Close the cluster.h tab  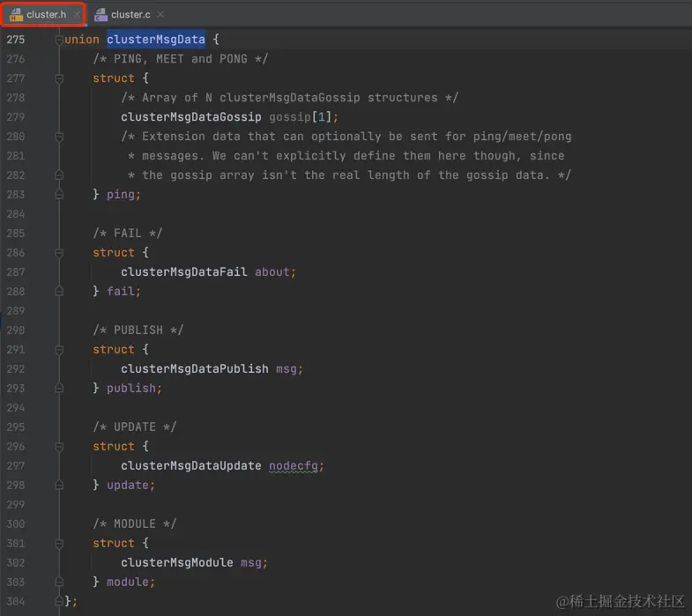(x=77, y=15)
